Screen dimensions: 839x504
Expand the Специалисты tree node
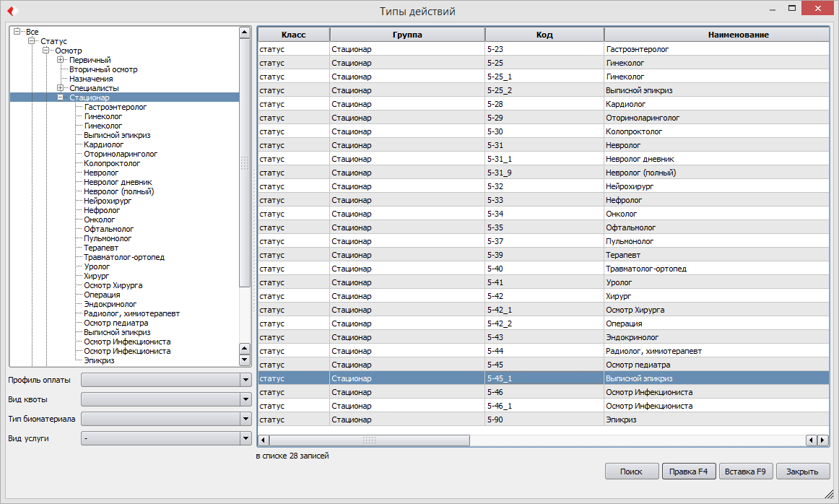pos(61,88)
